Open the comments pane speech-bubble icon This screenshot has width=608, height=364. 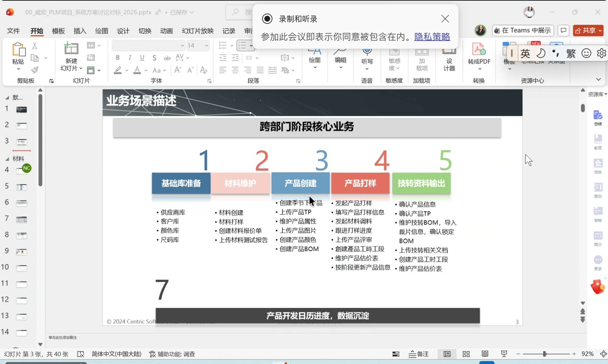563,30
